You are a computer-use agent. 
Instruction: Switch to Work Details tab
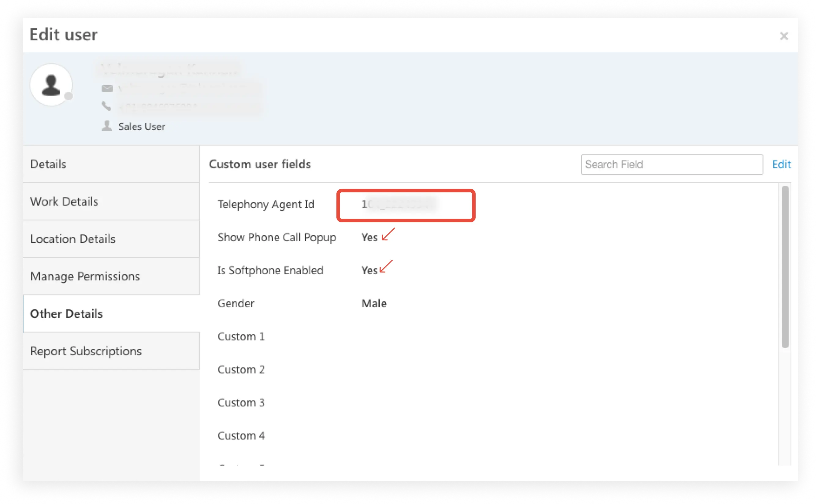point(111,201)
